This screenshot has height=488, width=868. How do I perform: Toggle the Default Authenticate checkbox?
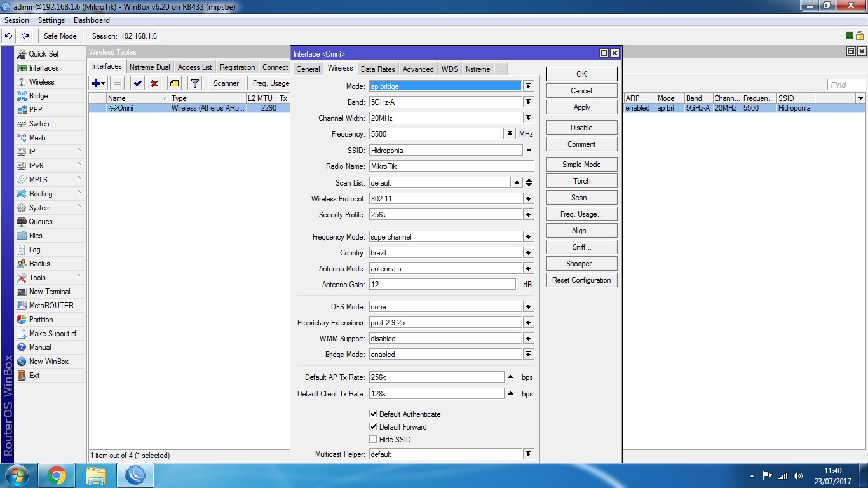pyautogui.click(x=373, y=414)
